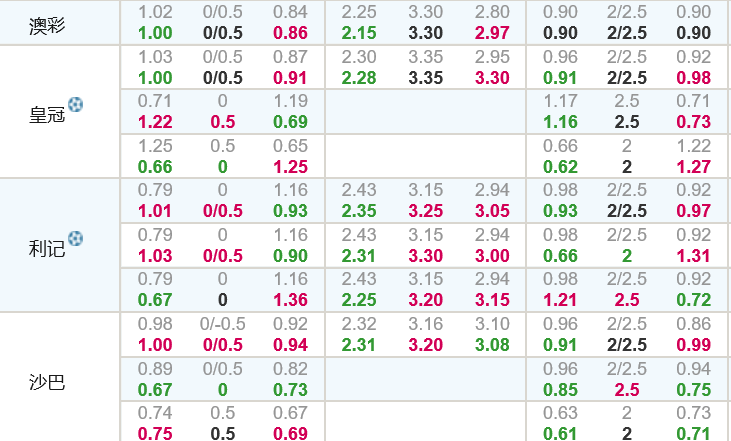
Task: Select the grey 0.63 over odds
Action: [x=560, y=413]
